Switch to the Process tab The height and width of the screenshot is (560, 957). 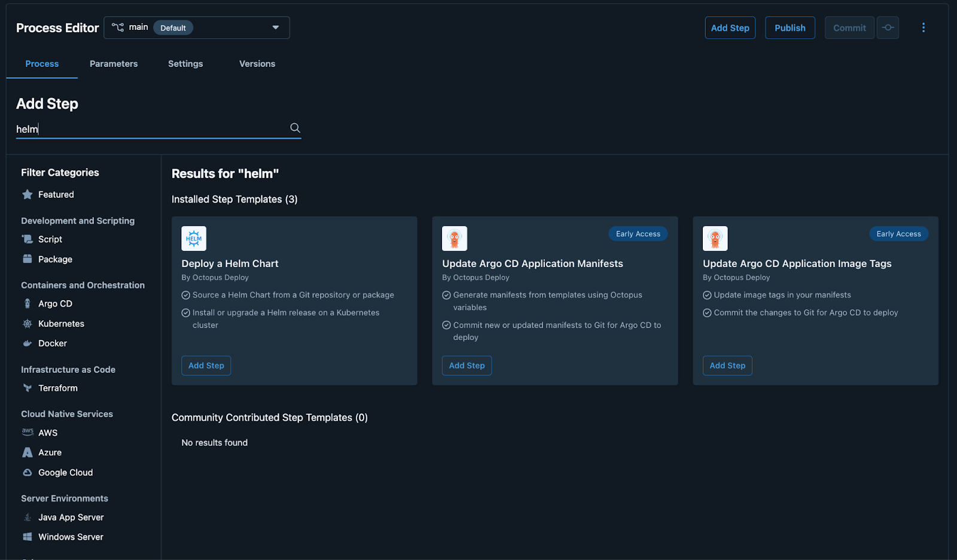click(42, 64)
